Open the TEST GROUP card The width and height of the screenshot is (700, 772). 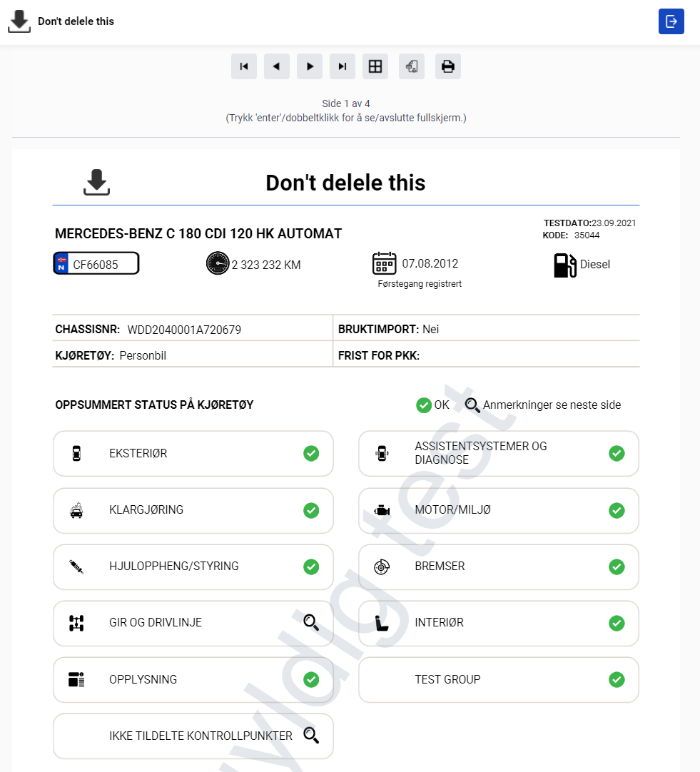coord(499,680)
